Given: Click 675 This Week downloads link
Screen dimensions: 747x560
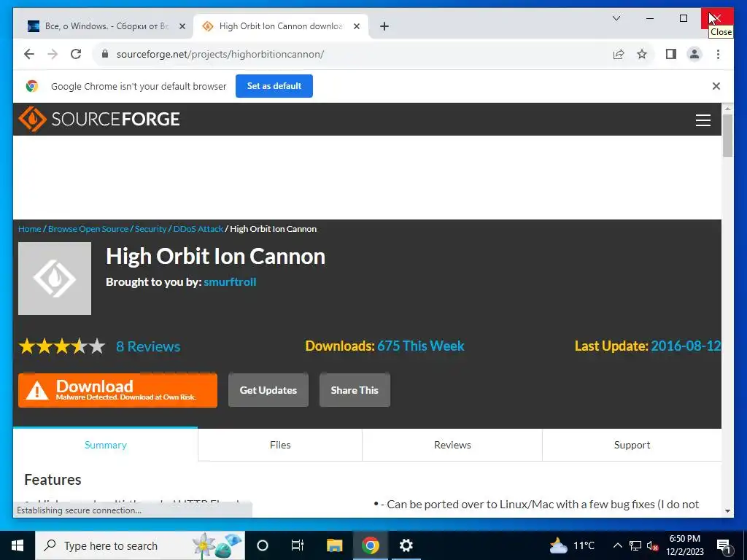Looking at the screenshot, I should point(421,346).
